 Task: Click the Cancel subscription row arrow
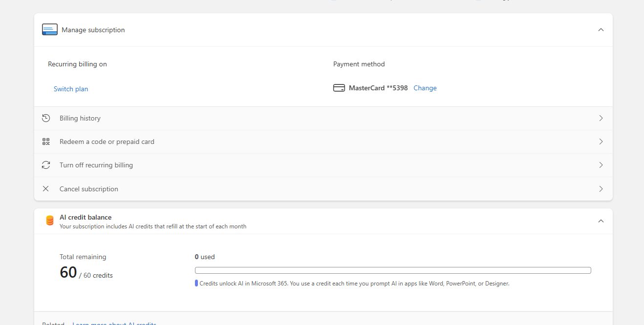coord(601,189)
